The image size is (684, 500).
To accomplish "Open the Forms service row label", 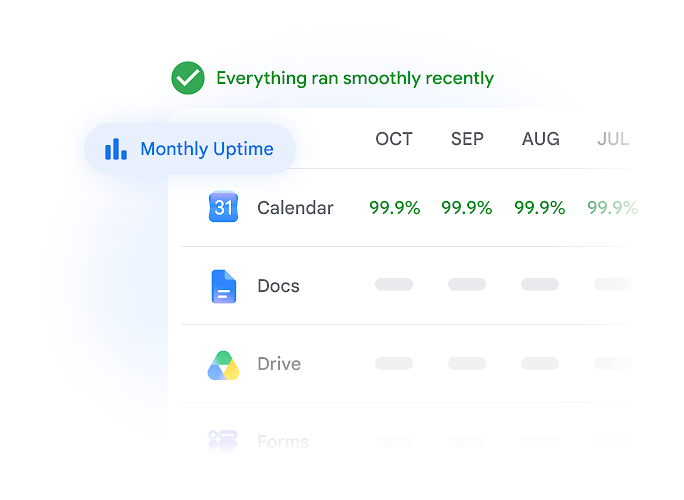I will click(x=283, y=442).
